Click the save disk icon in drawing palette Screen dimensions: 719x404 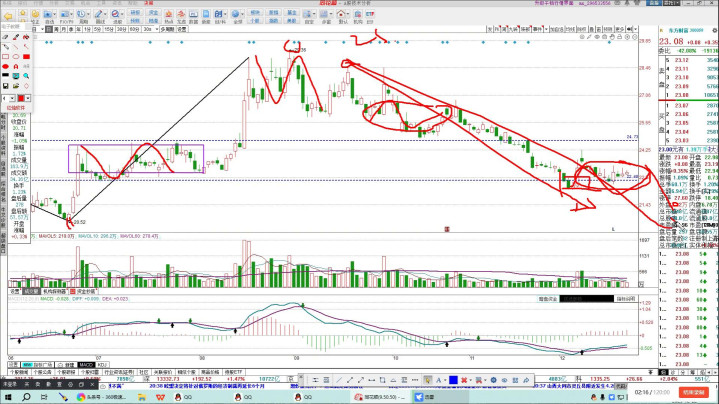(6, 86)
